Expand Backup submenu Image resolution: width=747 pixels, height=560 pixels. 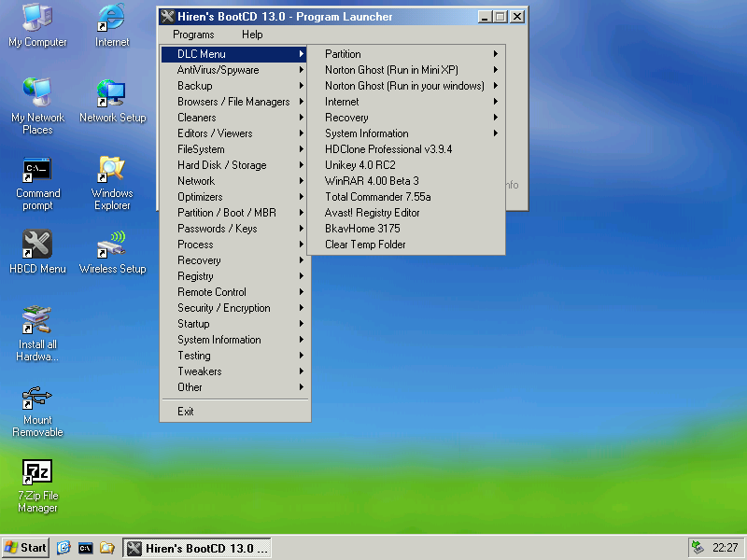[234, 86]
